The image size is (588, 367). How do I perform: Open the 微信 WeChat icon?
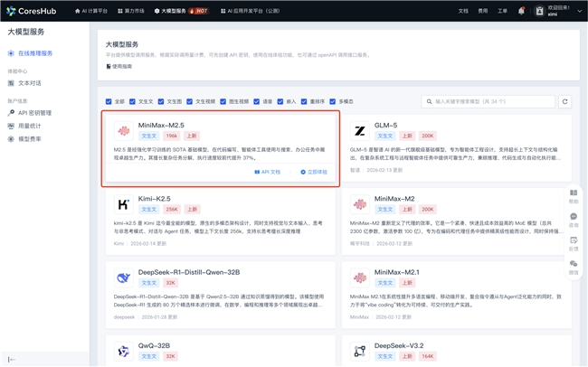point(574,267)
